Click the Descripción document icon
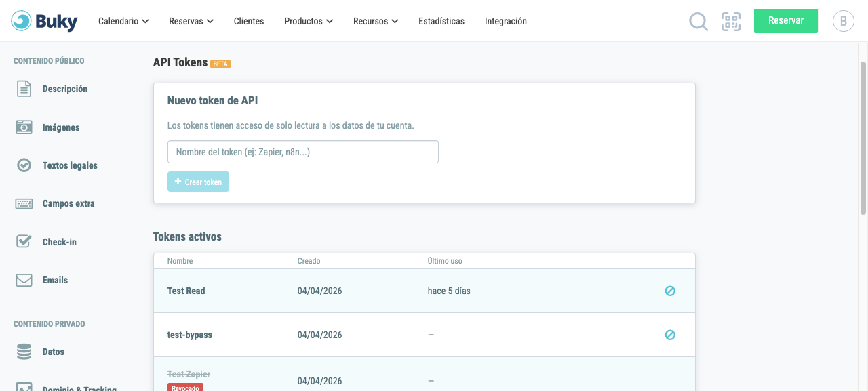This screenshot has width=868, height=391. [x=24, y=89]
